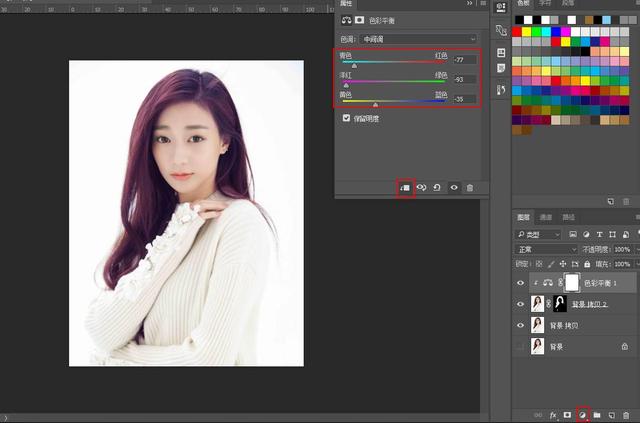The height and width of the screenshot is (423, 640).
Task: Add layer mask at Layers panel bottom
Action: [x=567, y=414]
